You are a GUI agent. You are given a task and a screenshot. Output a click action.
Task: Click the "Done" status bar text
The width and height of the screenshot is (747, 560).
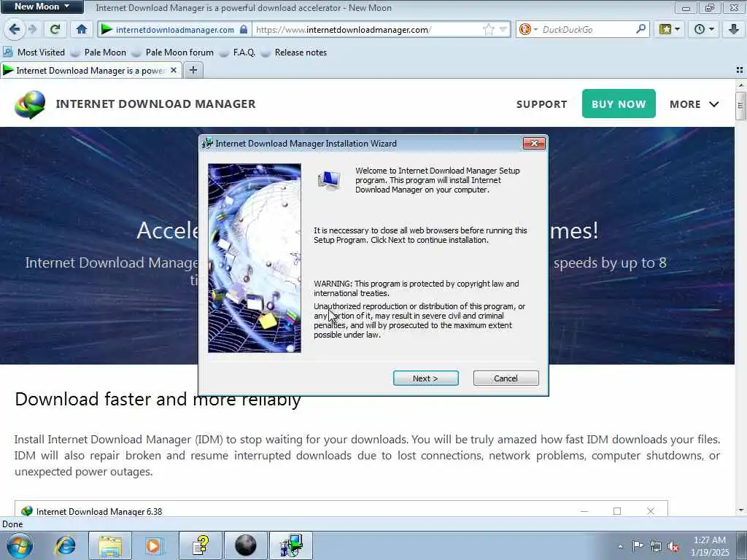[12, 524]
